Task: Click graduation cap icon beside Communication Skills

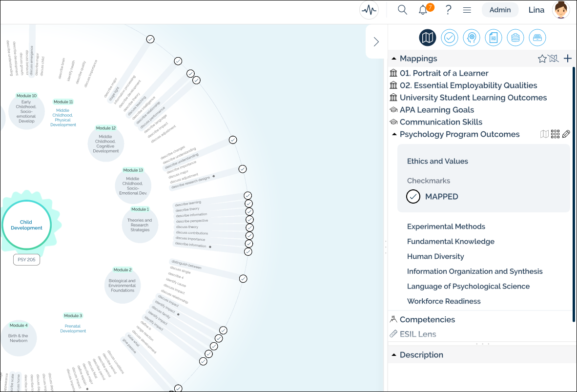Action: tap(393, 122)
